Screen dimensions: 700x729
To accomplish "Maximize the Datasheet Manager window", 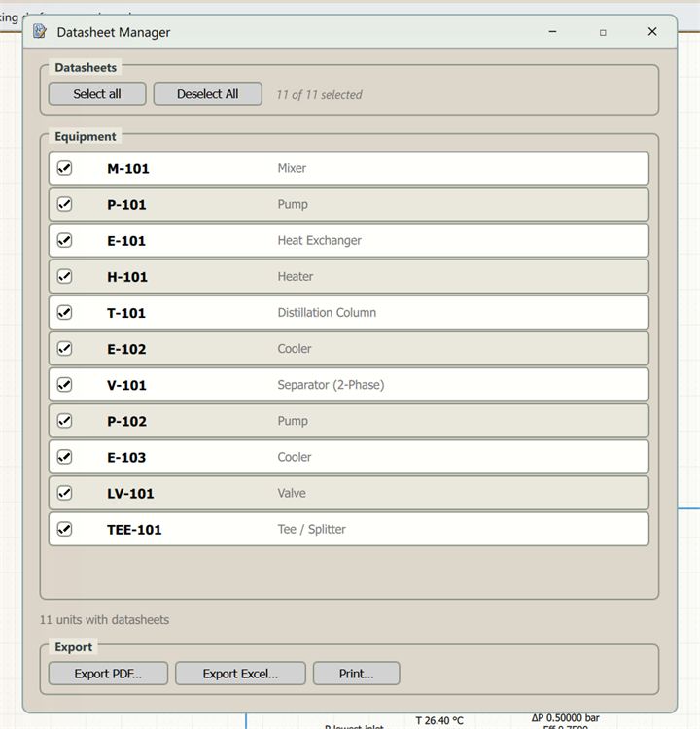I will point(603,32).
